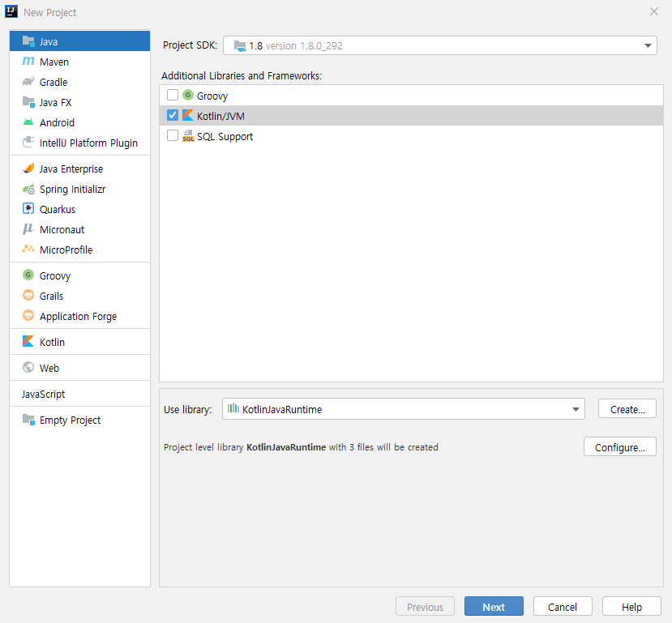The height and width of the screenshot is (623, 672).
Task: Click the Quarkus icon
Action: [28, 209]
